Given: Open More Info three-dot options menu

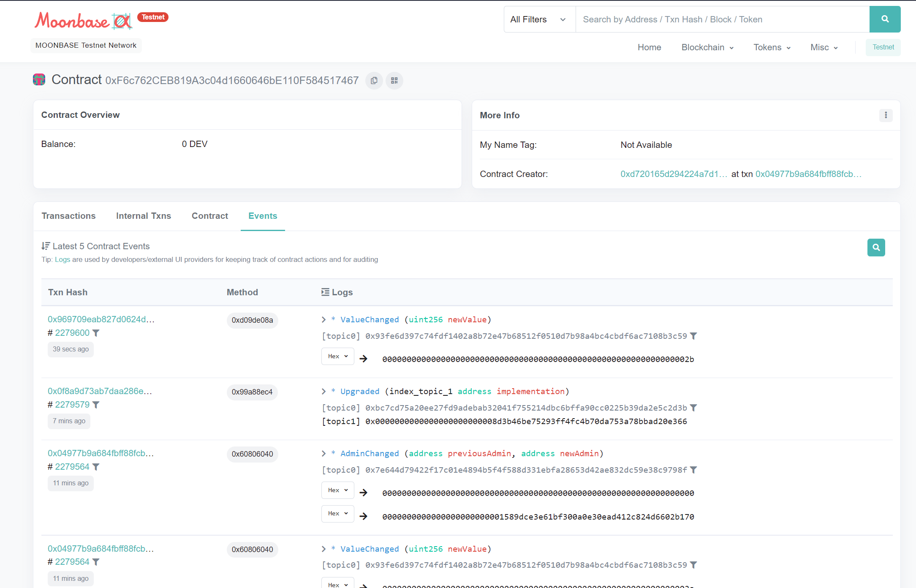Looking at the screenshot, I should tap(886, 115).
